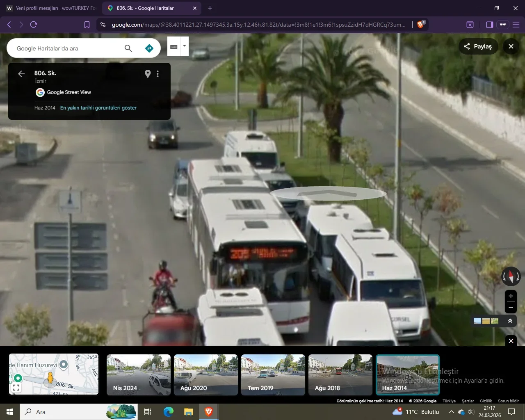The image size is (525, 420).
Task: Zoom out with the minus button
Action: (511, 307)
